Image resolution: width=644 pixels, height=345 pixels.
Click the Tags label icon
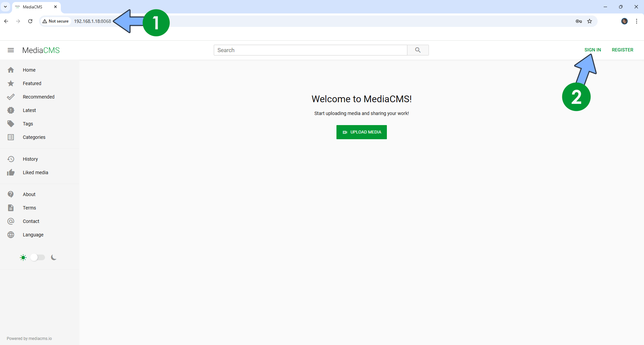[x=11, y=124]
